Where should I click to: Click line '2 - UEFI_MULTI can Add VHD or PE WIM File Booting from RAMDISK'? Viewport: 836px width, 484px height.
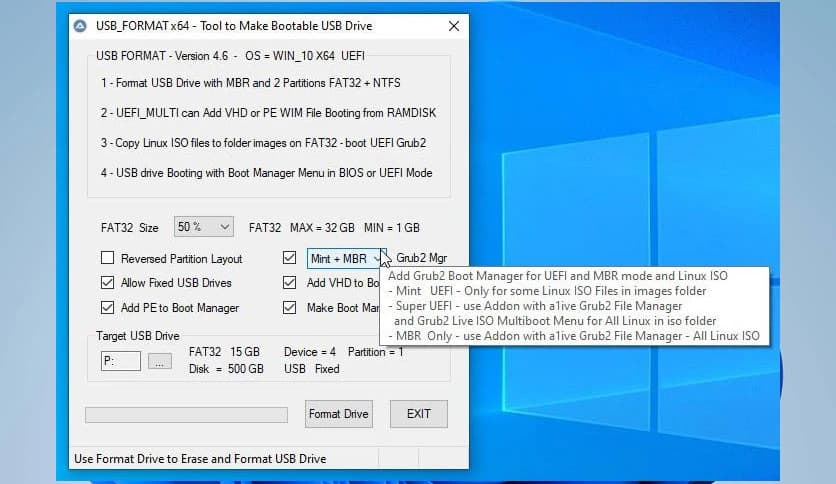[x=269, y=113]
